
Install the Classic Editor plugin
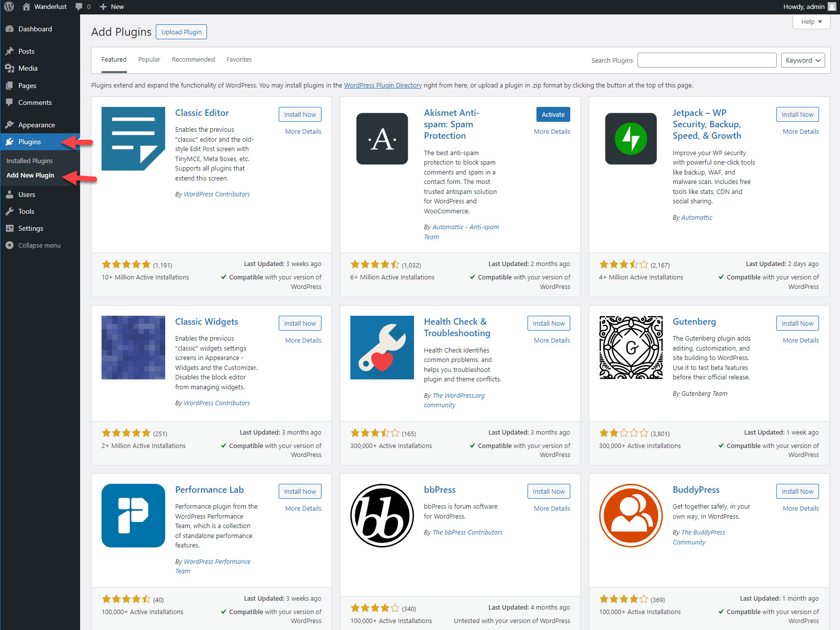(x=300, y=114)
